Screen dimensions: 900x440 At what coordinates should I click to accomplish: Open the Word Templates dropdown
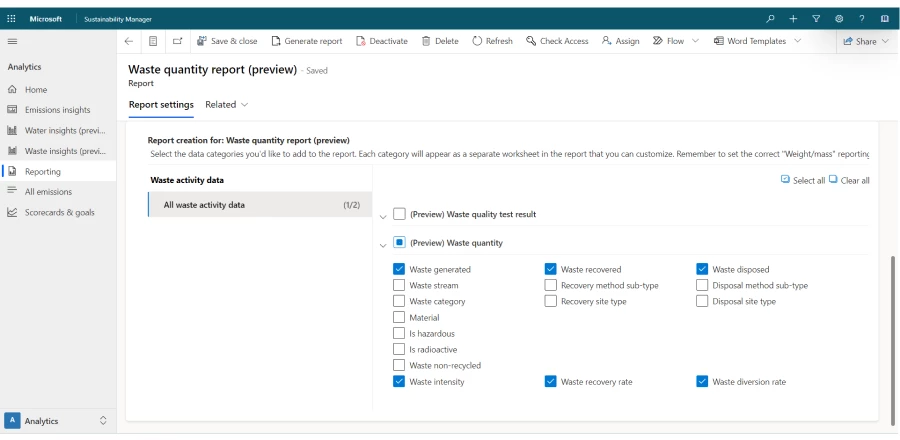point(756,41)
